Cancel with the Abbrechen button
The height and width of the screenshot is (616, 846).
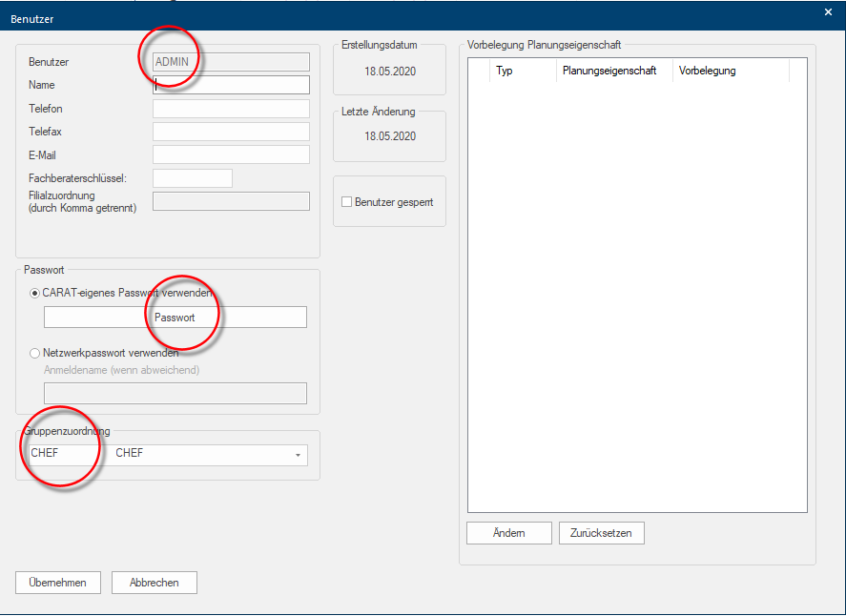tap(154, 583)
